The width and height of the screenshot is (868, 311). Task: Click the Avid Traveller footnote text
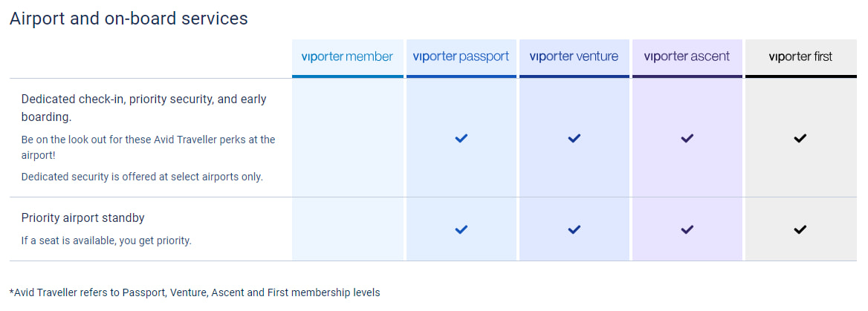[195, 292]
